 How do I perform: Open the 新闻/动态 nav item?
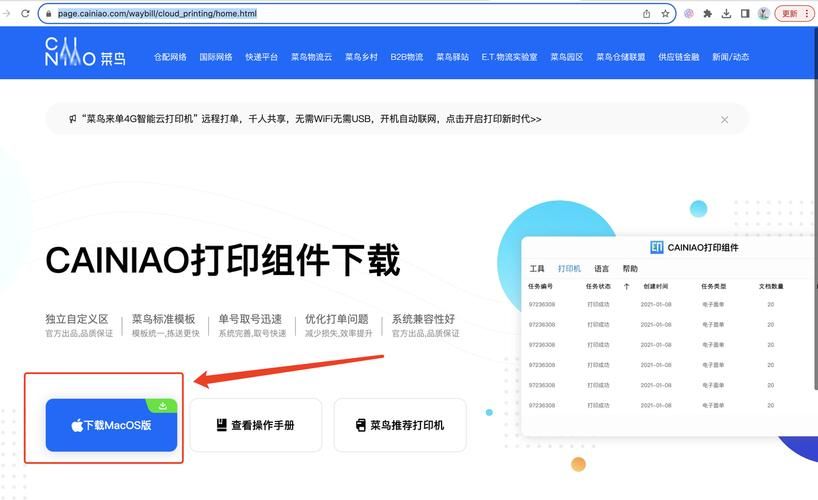(730, 57)
